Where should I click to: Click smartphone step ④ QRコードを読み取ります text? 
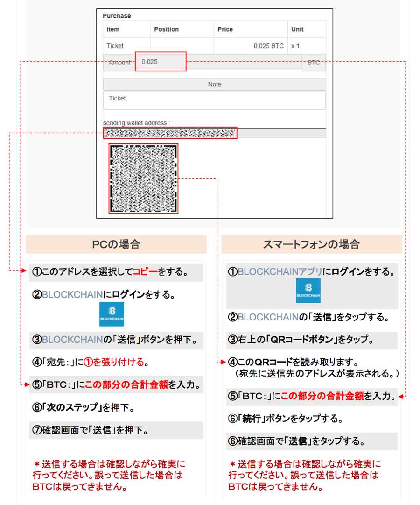pos(293,362)
